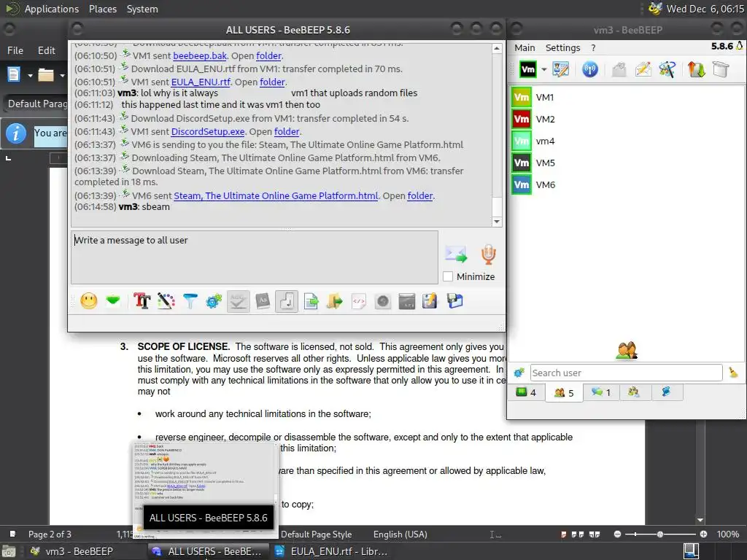747x560 pixels.
Task: Open the LibreOffice File menu
Action: click(x=15, y=50)
